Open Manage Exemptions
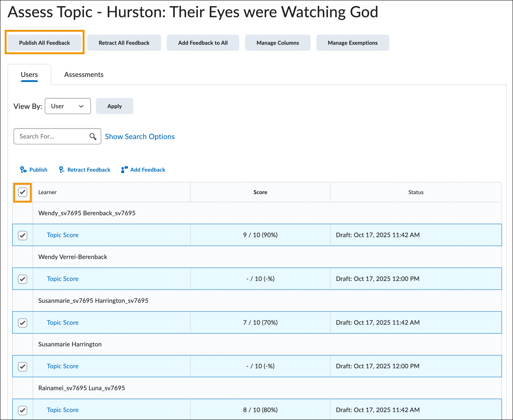The height and width of the screenshot is (420, 513). 352,43
